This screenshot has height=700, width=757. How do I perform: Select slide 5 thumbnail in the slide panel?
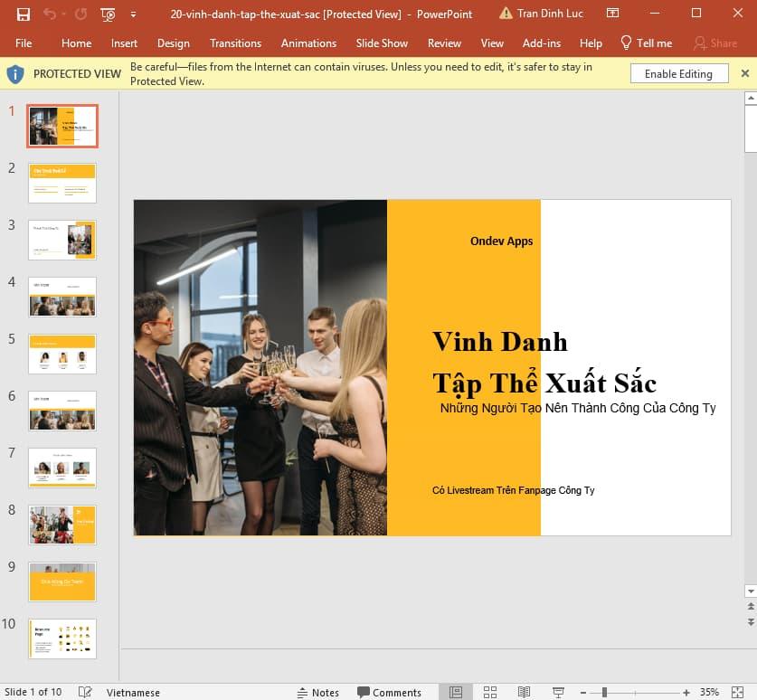click(62, 354)
